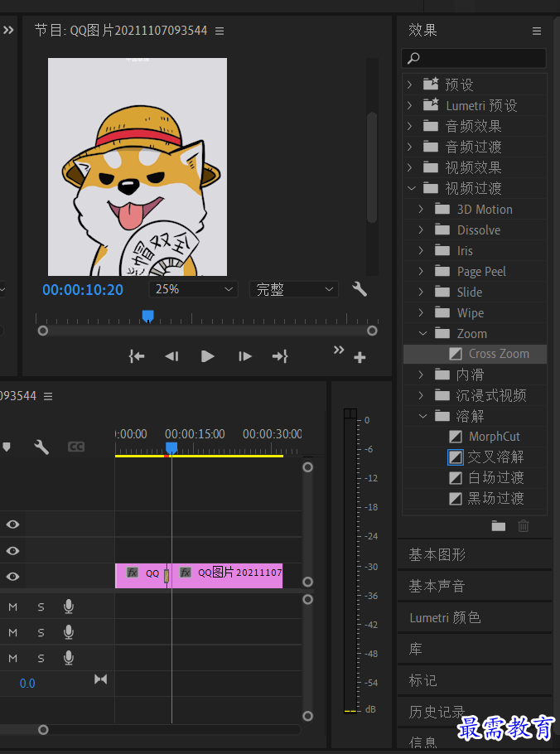
Task: Mute the second audio track
Action: pos(13,632)
